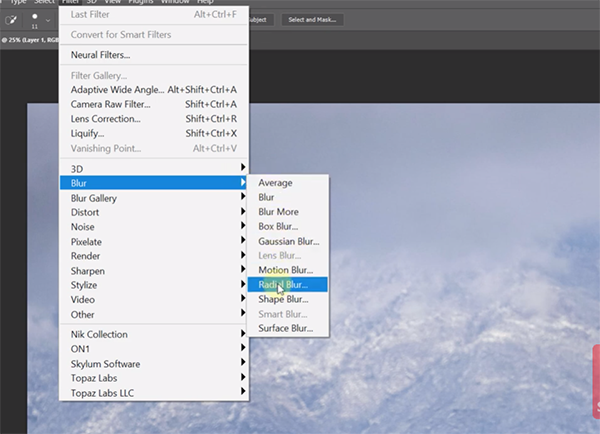Expand the Video submenu
Image resolution: width=600 pixels, height=434 pixels.
pos(154,300)
